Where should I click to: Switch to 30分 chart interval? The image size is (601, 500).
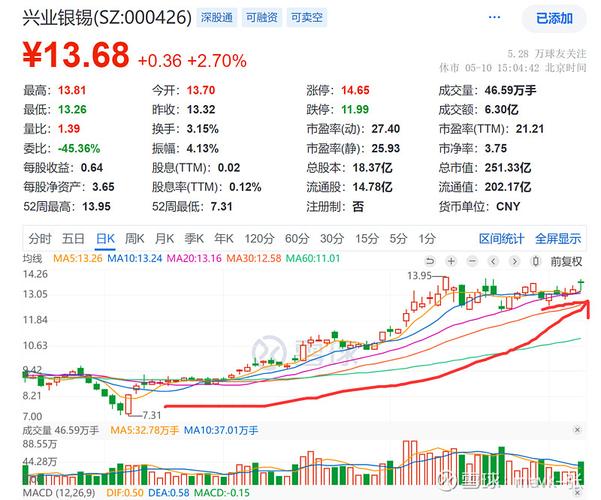coord(332,239)
